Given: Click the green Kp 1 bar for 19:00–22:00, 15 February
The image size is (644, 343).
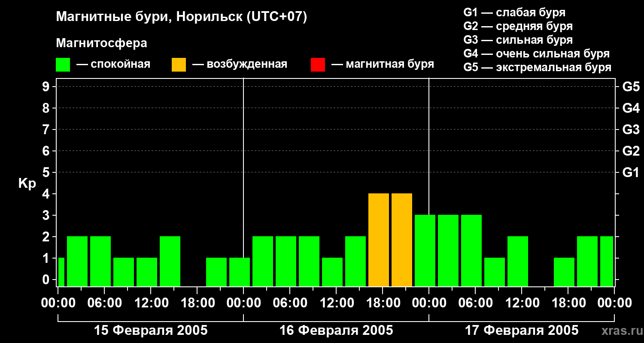Looking at the screenshot, I should pos(216,272).
